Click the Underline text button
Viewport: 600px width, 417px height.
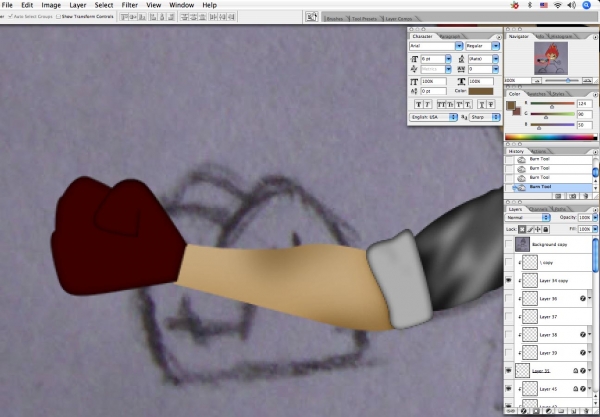click(x=482, y=104)
